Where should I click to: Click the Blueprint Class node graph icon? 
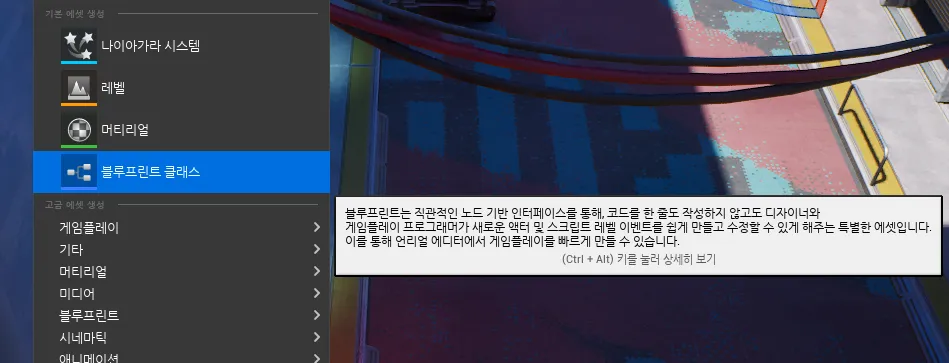pyautogui.click(x=79, y=172)
